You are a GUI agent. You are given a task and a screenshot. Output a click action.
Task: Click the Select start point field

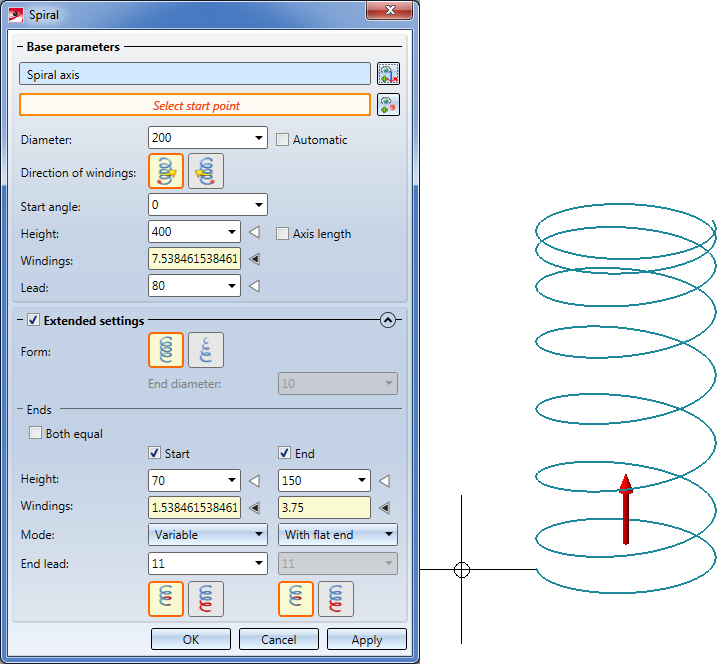(x=195, y=105)
